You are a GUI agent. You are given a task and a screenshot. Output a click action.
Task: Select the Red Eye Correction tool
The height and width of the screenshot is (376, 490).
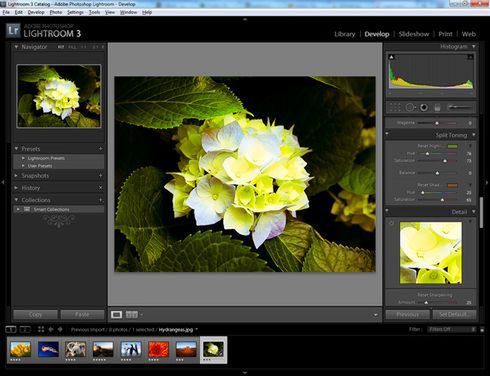424,107
